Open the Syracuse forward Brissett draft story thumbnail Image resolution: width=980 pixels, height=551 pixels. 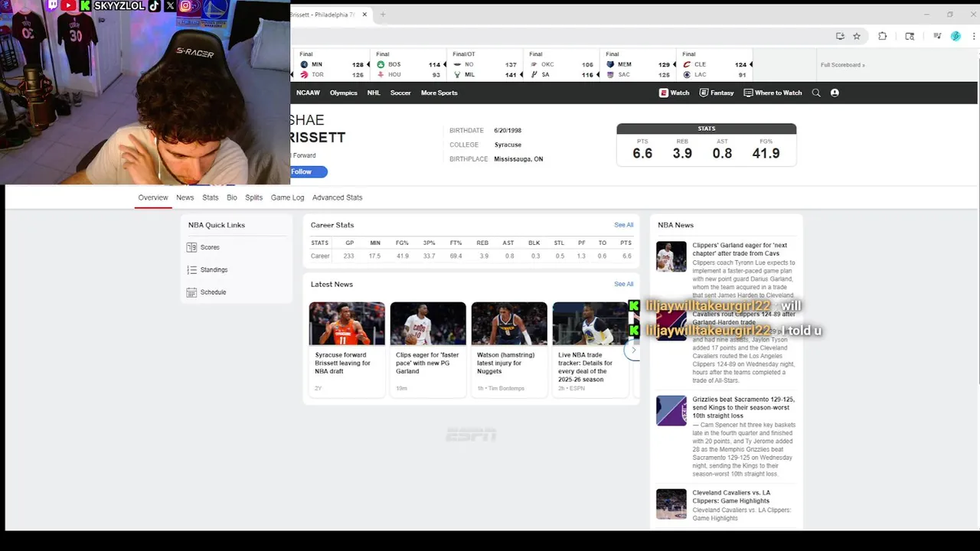[x=347, y=324]
